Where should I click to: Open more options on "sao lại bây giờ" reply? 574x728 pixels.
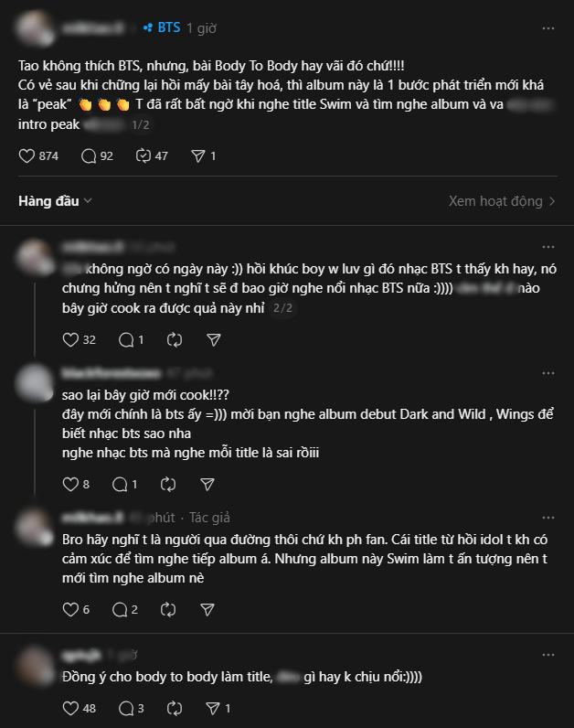[547, 373]
